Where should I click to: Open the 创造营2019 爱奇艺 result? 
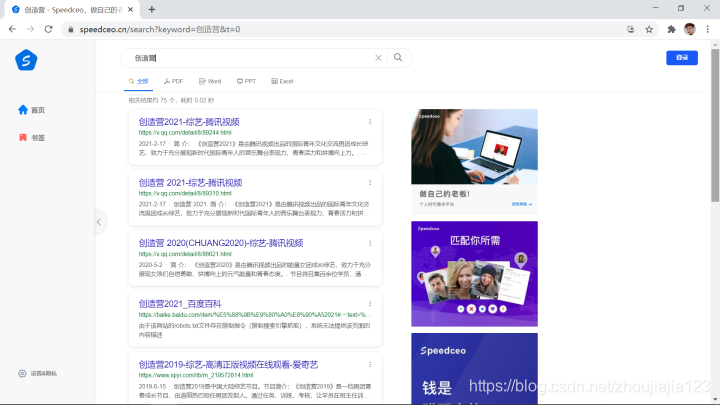click(x=228, y=365)
